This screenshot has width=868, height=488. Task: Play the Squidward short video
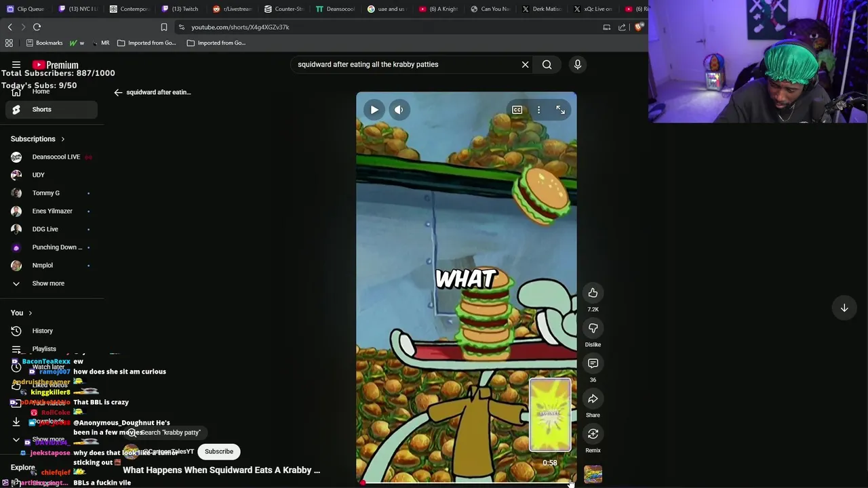pos(374,110)
